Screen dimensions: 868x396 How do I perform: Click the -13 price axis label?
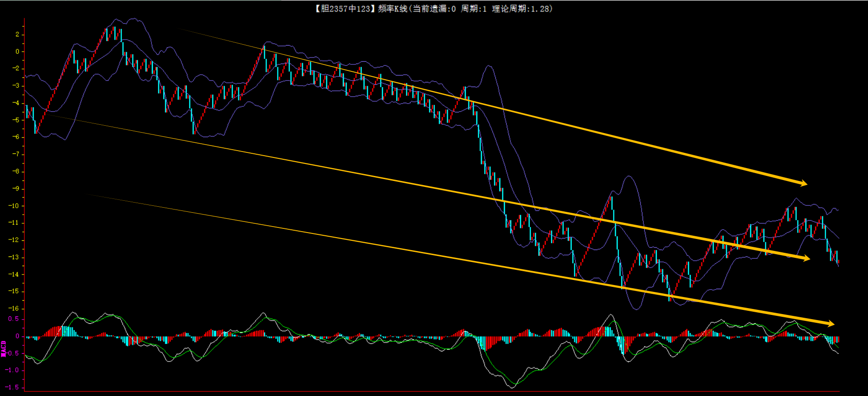[14, 257]
